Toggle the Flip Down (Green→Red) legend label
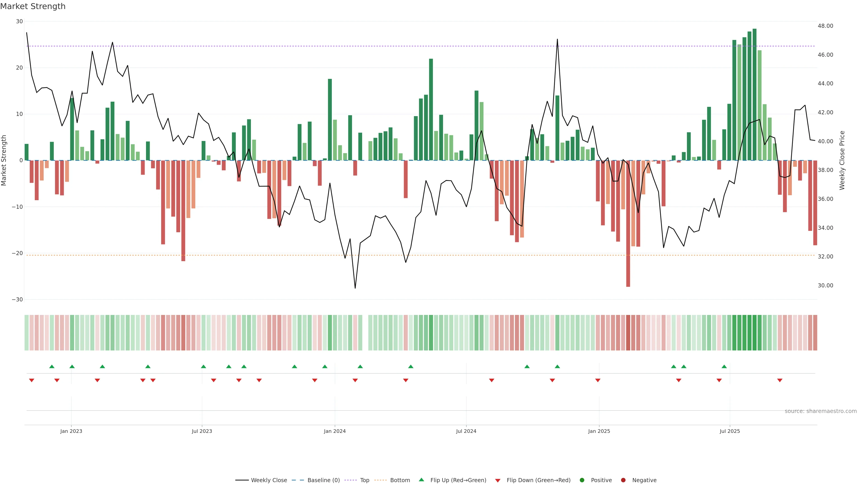 538,480
